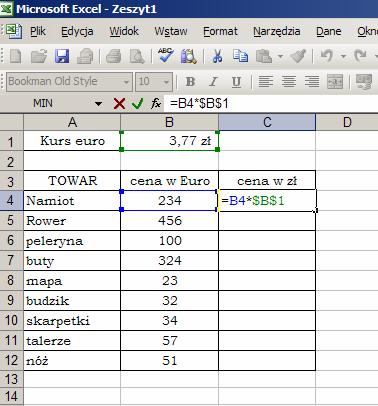Open Insert Function fx dialog

156,104
